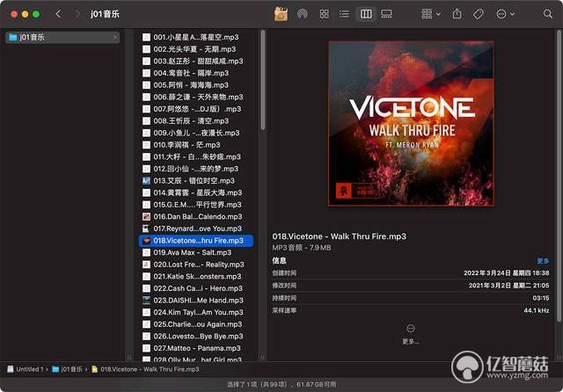The image size is (563, 392).
Task: Select file 012.回小仙 mp3
Action: pyautogui.click(x=196, y=169)
